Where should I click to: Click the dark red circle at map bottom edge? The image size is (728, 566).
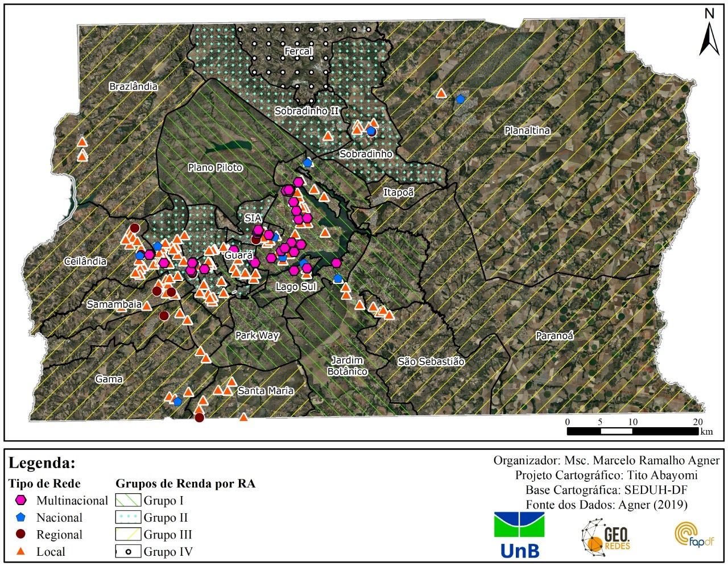coord(199,418)
